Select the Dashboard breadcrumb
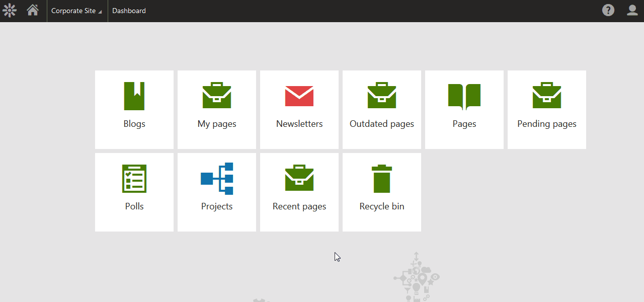Viewport: 644px width, 302px height. pyautogui.click(x=129, y=11)
